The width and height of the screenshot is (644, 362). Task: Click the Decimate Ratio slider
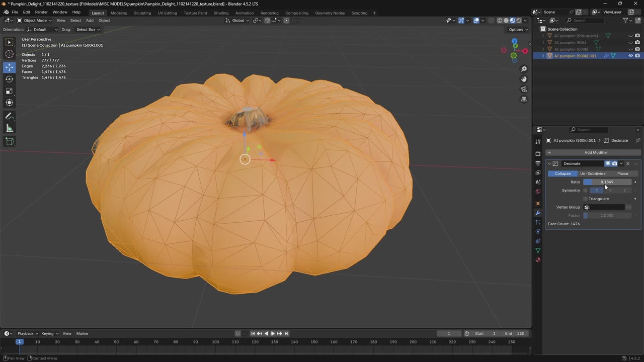(607, 182)
